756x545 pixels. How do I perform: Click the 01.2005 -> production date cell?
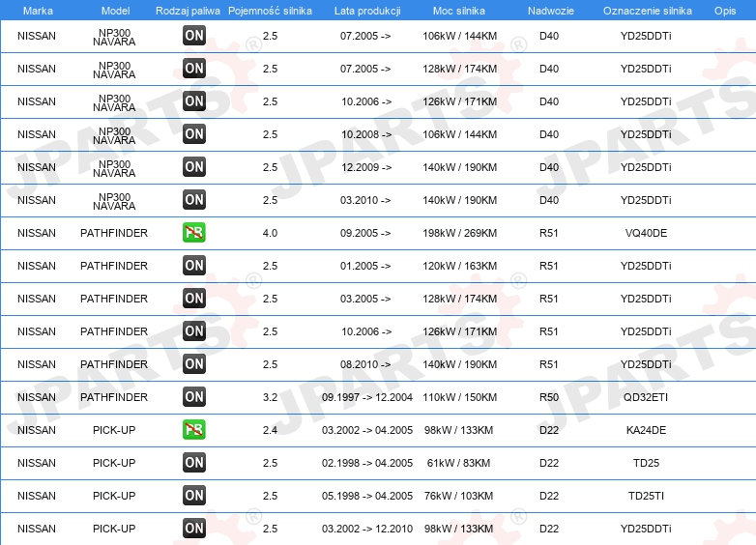tap(365, 266)
